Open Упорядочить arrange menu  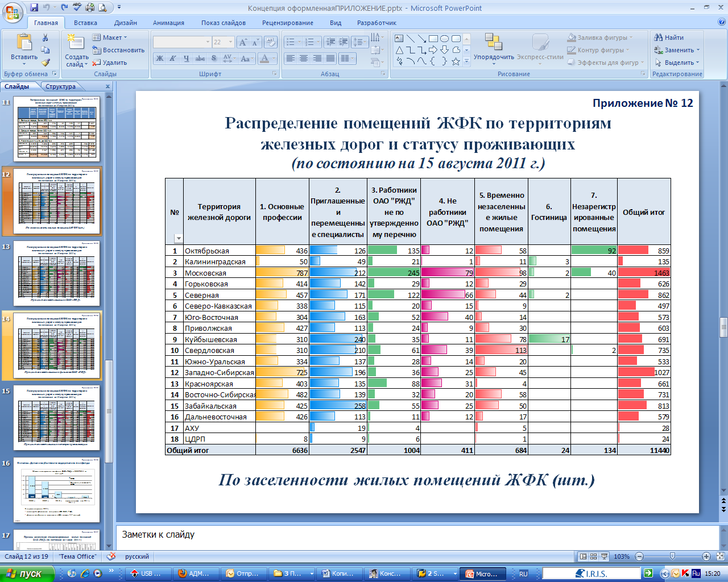point(494,50)
